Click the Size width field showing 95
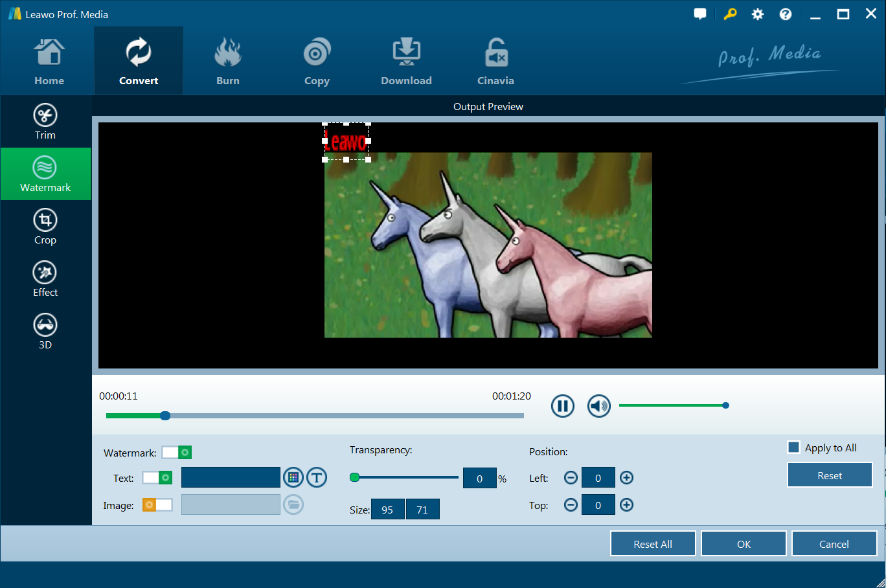 [388, 509]
